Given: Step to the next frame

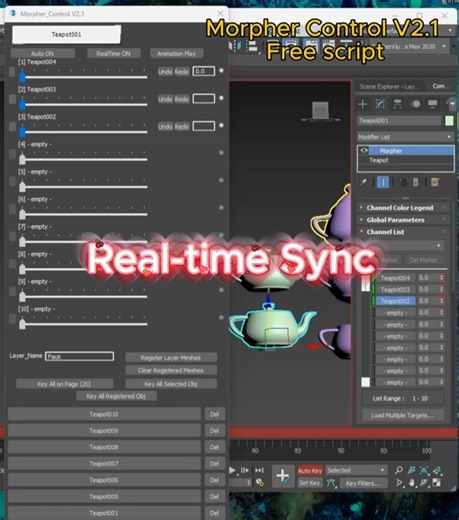Looking at the screenshot, I should [x=245, y=470].
